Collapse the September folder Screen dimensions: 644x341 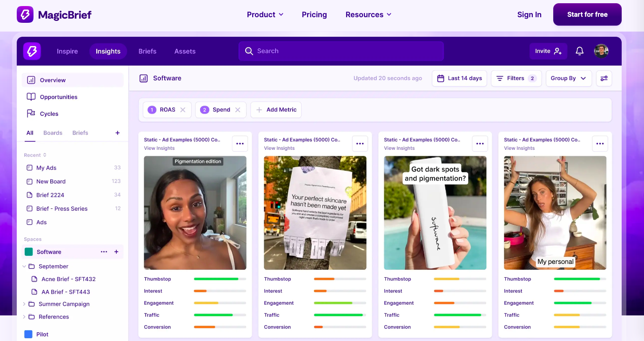(x=24, y=266)
